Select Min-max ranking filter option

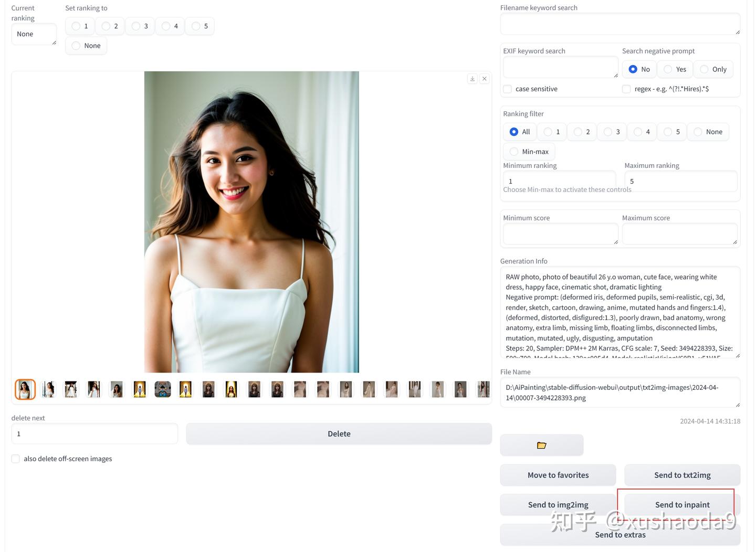[514, 152]
